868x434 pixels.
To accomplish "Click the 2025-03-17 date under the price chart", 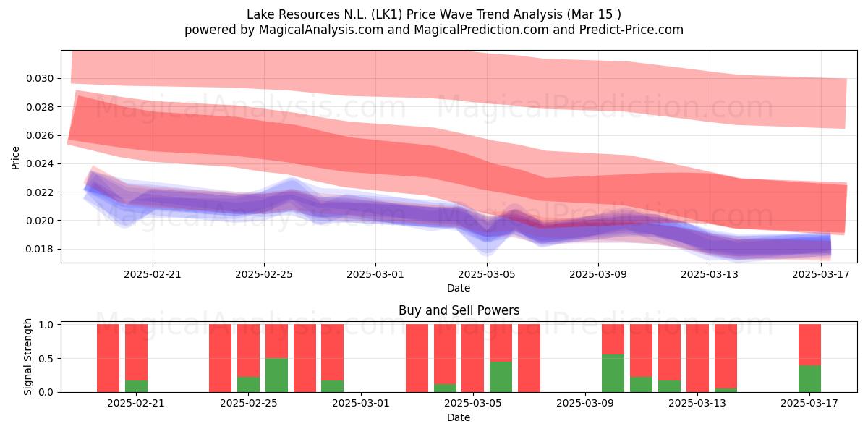I will [820, 274].
